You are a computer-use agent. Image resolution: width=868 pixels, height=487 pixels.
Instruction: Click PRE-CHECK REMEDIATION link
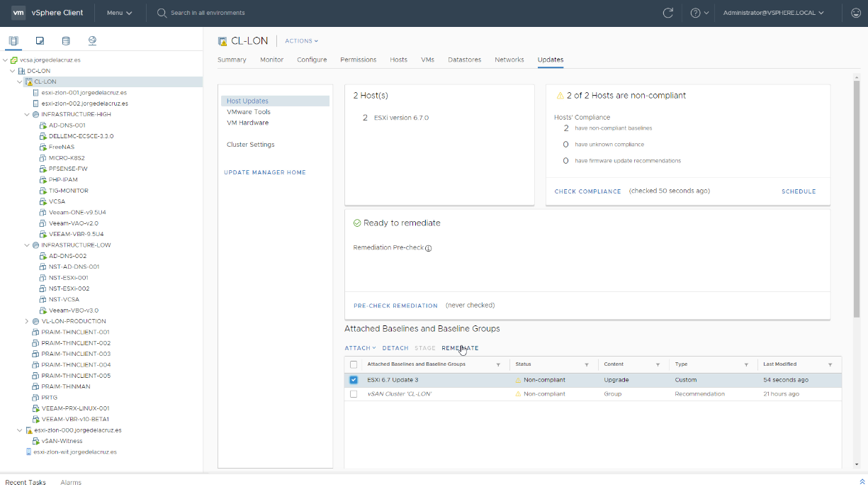coord(395,306)
